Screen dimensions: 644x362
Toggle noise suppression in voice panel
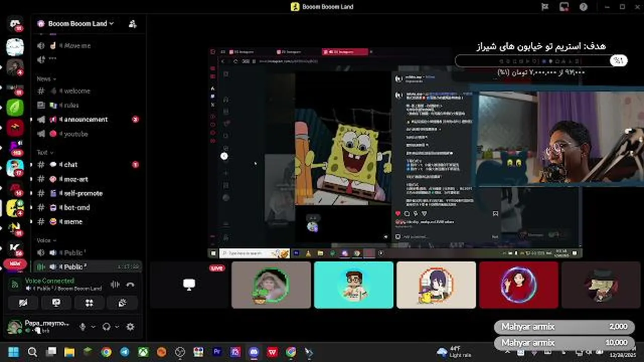pos(115,285)
